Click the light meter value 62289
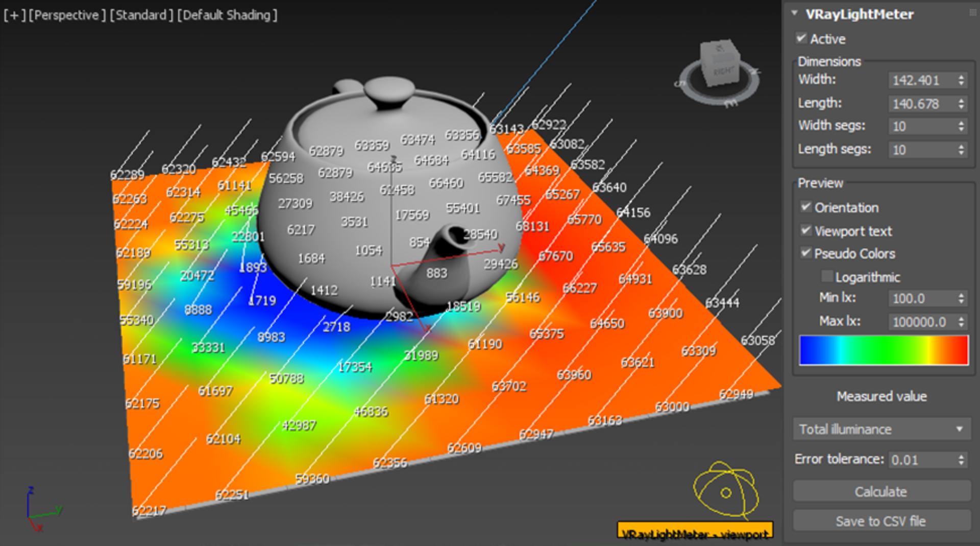Screen dimensions: 980x546 point(127,175)
